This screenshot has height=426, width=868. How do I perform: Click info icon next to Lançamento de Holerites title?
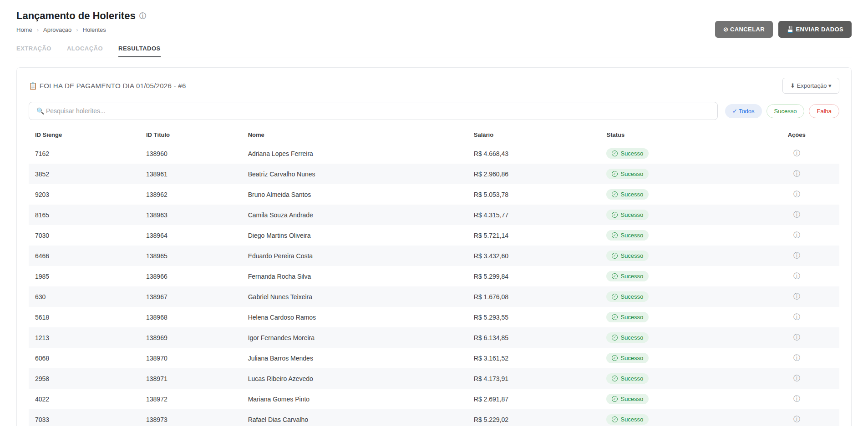pos(142,16)
